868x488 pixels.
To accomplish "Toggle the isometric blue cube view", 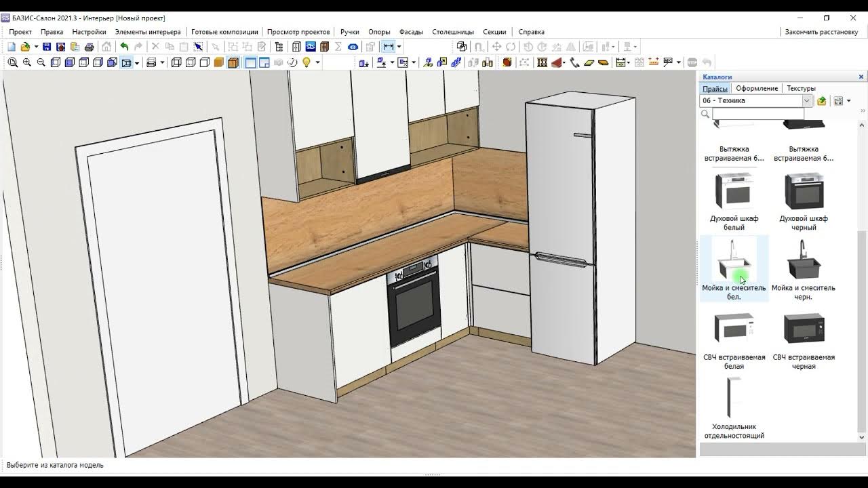I will point(112,62).
